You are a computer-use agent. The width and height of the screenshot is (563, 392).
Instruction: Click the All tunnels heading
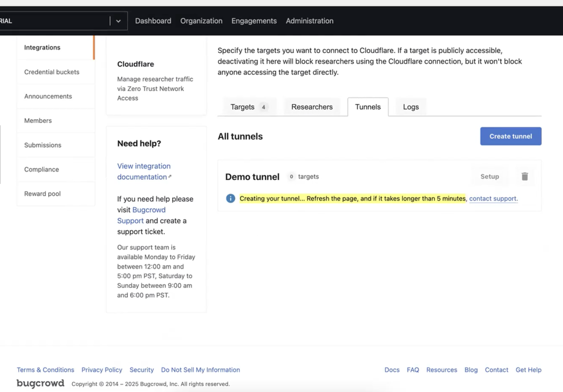click(x=240, y=136)
